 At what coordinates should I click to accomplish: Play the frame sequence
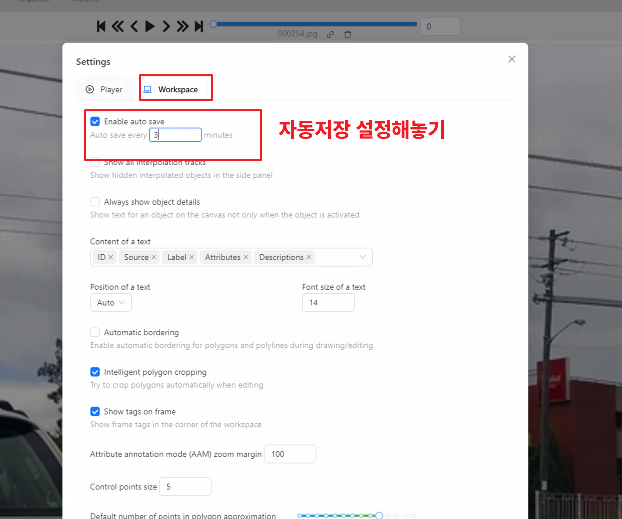150,26
